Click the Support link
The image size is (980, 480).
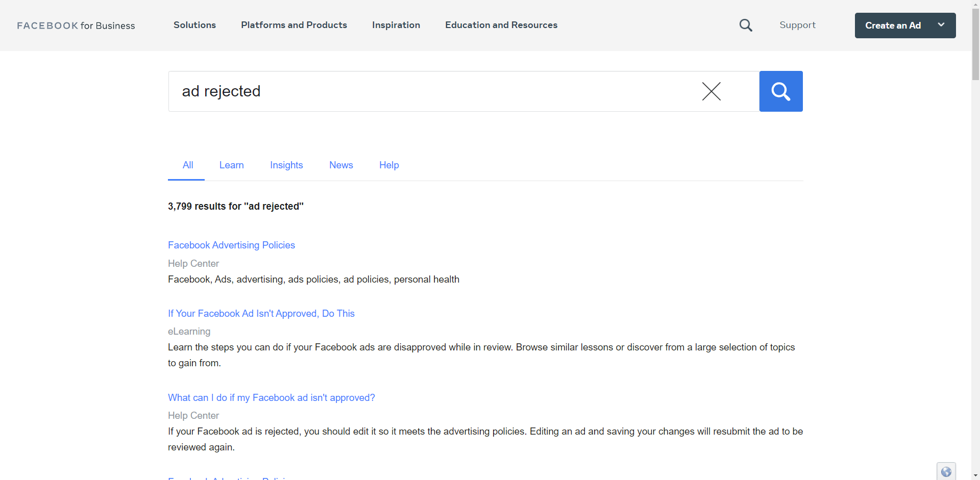797,25
